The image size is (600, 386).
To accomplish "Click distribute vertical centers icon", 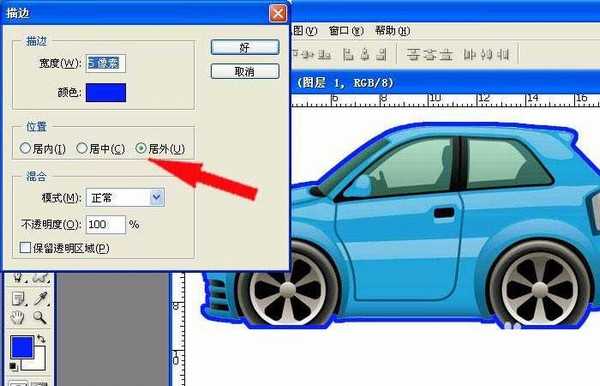I will [x=429, y=55].
